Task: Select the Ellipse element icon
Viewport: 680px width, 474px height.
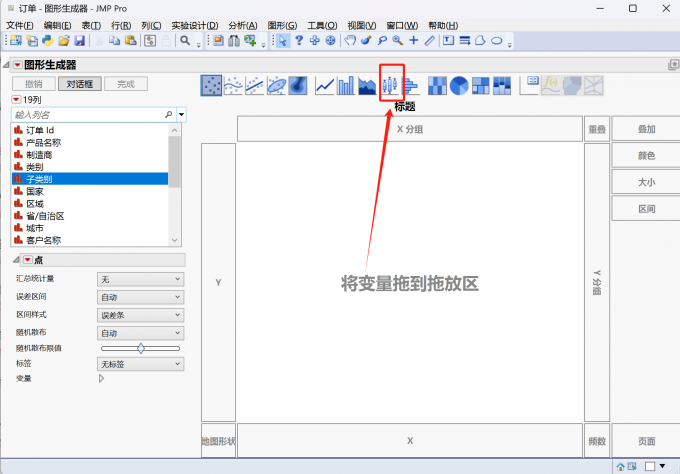Action: click(x=276, y=85)
